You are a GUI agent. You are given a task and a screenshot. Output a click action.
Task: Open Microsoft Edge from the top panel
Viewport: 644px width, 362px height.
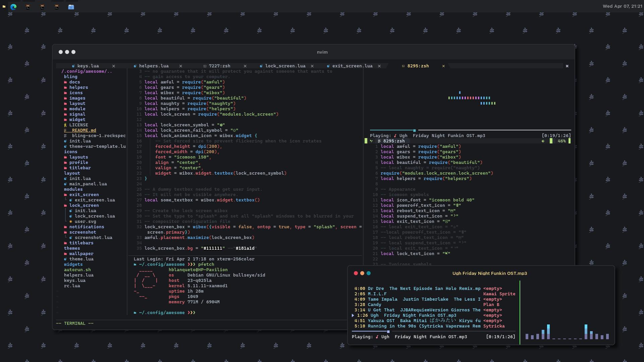[13, 7]
